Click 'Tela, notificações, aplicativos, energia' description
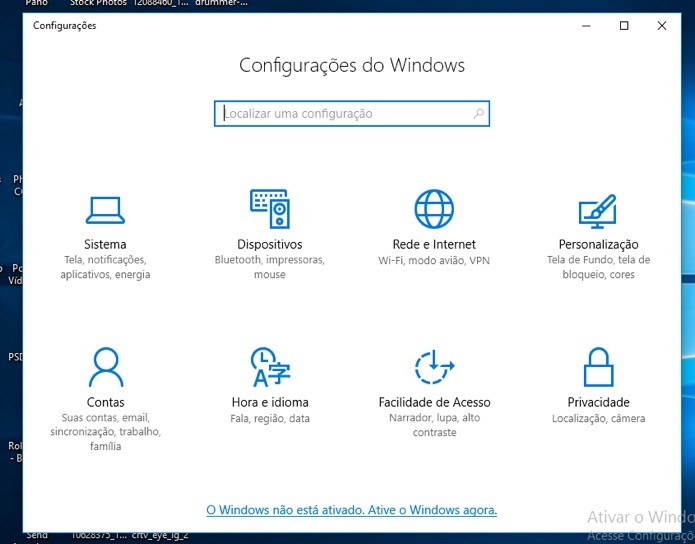The image size is (695, 544). [x=105, y=267]
